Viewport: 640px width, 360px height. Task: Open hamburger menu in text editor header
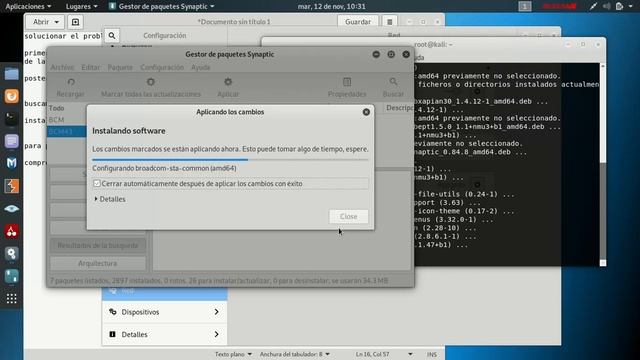point(389,22)
